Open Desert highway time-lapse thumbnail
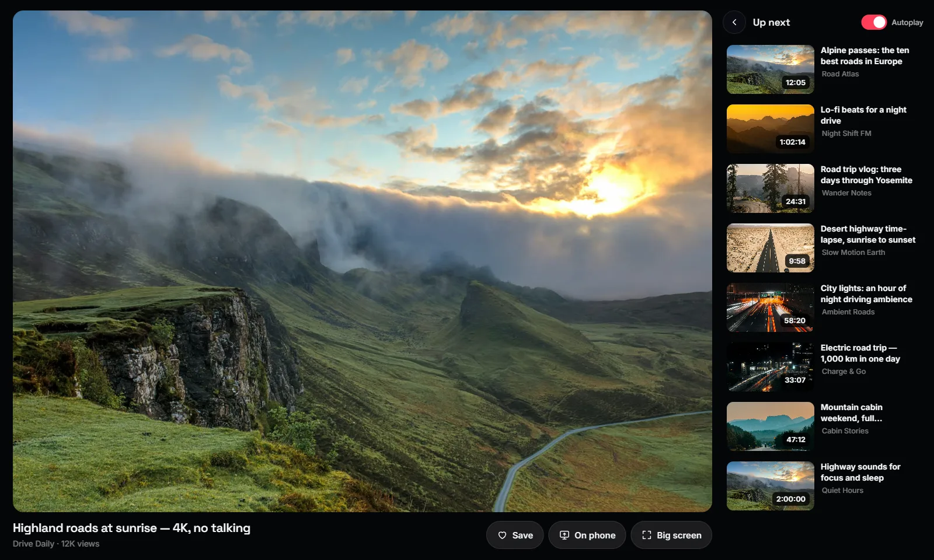 coord(771,248)
